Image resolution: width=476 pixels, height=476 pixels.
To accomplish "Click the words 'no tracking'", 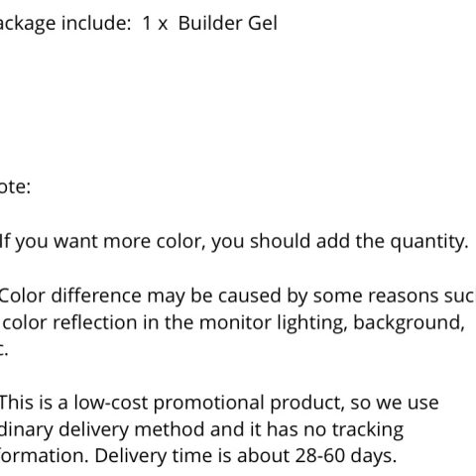I will click(x=353, y=430).
